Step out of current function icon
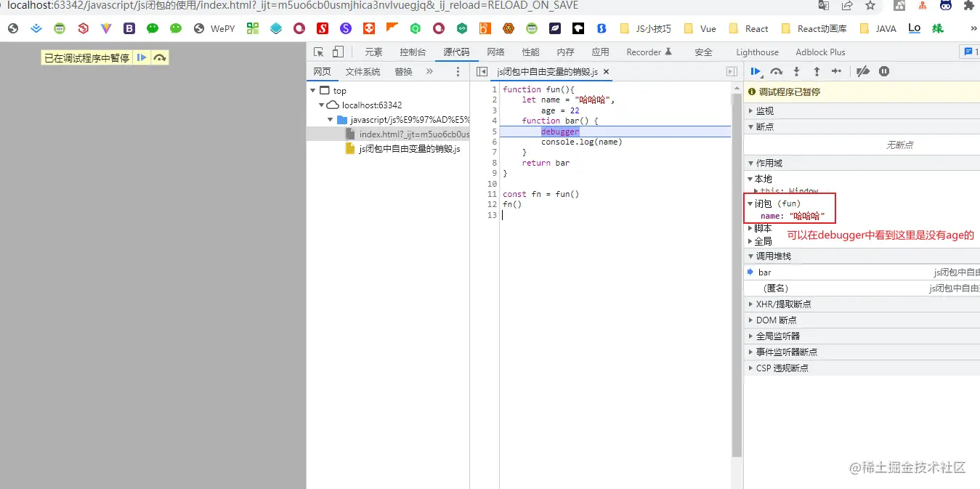The image size is (980, 489). (817, 71)
